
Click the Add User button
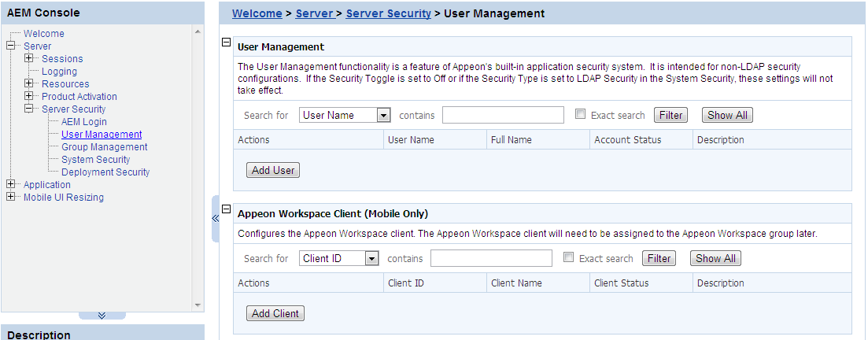click(273, 171)
